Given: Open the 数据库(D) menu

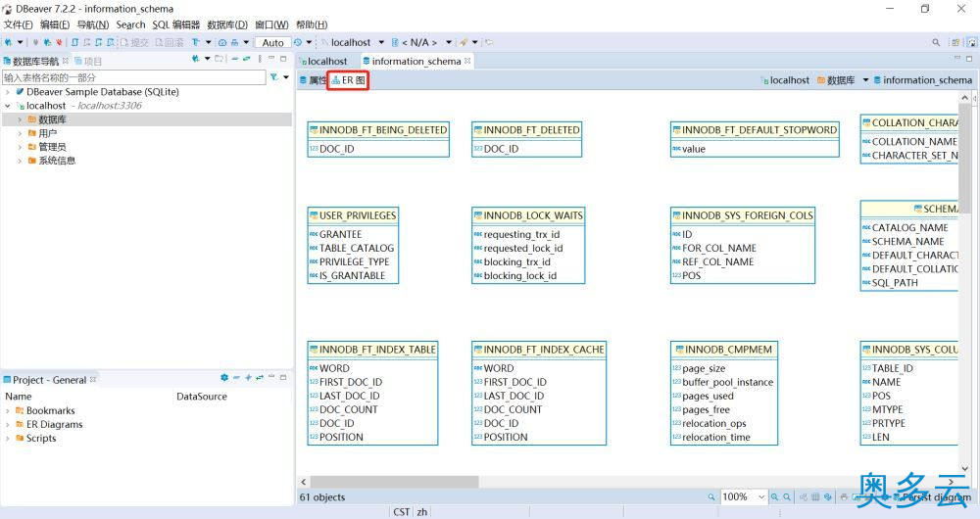Looking at the screenshot, I should pos(227,24).
